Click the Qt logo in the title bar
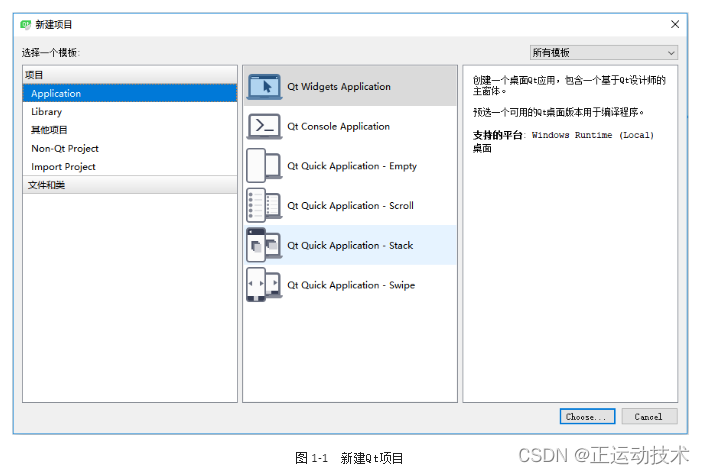This screenshot has height=474, width=705. pyautogui.click(x=26, y=24)
